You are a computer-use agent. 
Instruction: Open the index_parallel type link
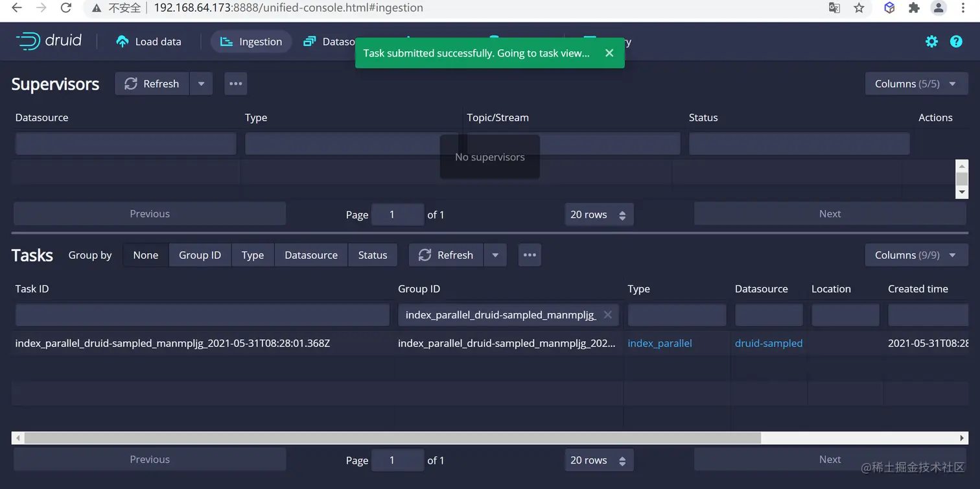[660, 343]
